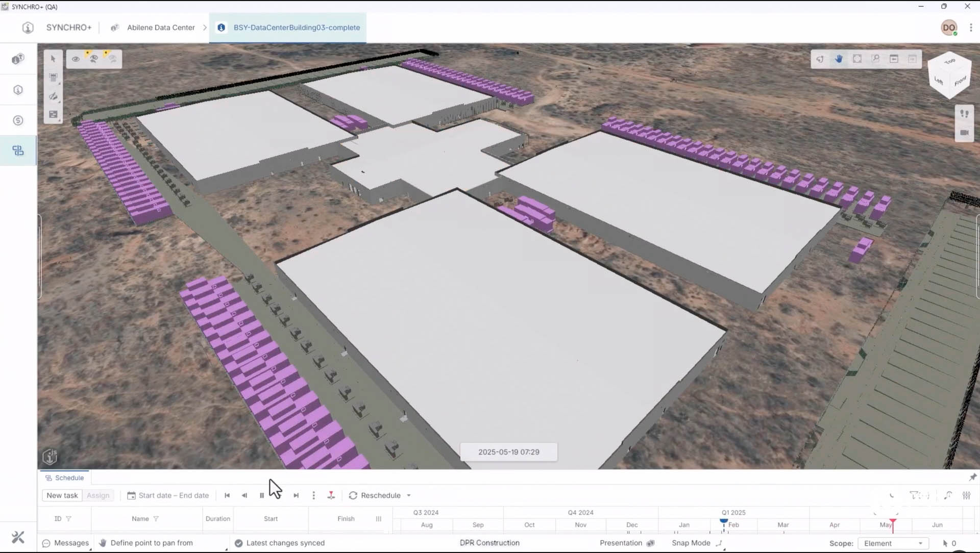Open the Abilene Data Center breadcrumb

pos(161,28)
